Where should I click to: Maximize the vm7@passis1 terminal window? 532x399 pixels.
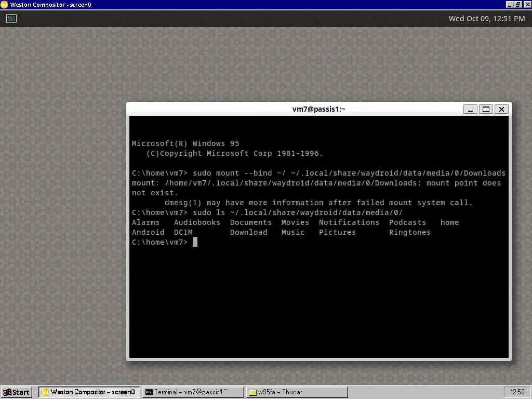coord(486,109)
